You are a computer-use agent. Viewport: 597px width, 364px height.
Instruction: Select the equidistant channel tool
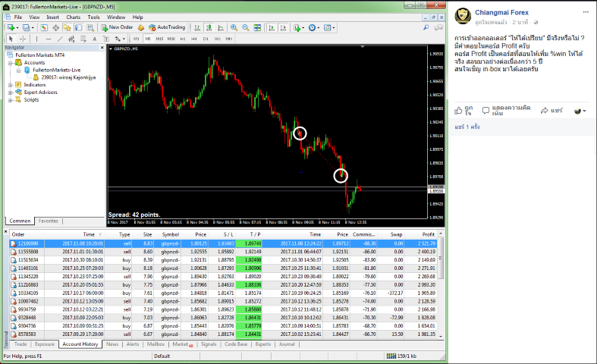point(71,39)
